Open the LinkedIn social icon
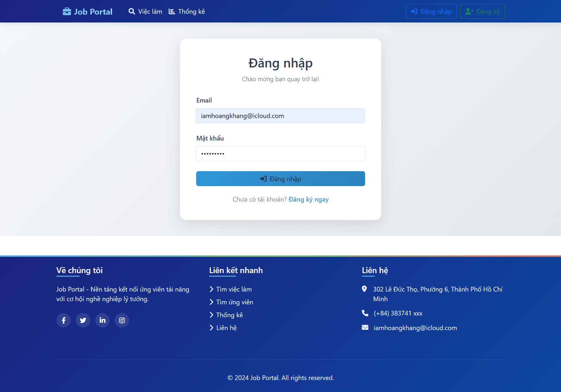 click(102, 320)
